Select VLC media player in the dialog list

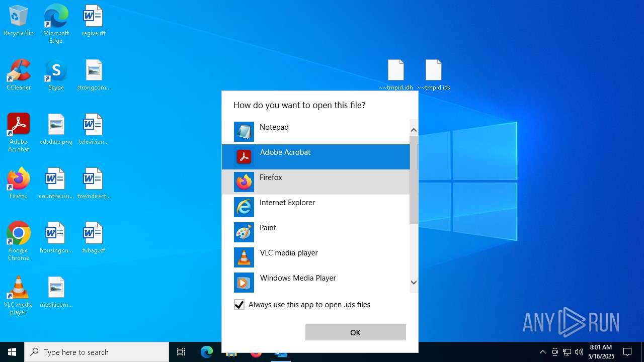point(316,257)
